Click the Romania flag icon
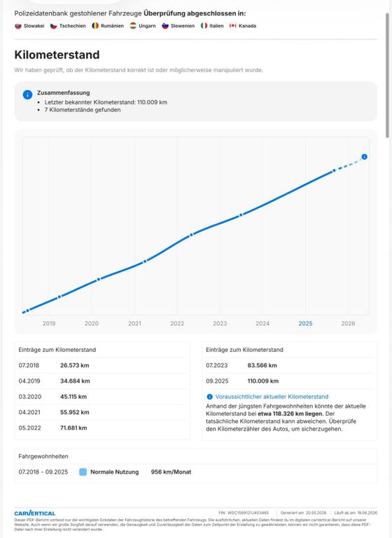The image size is (392, 538). click(x=95, y=26)
